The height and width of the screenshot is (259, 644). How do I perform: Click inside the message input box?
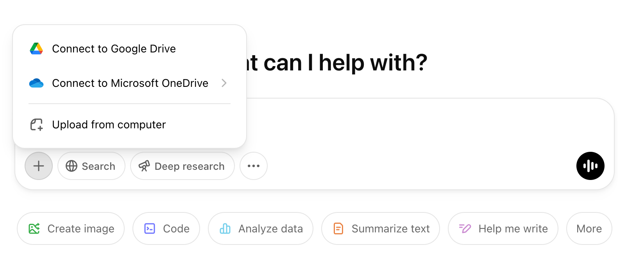click(x=391, y=129)
